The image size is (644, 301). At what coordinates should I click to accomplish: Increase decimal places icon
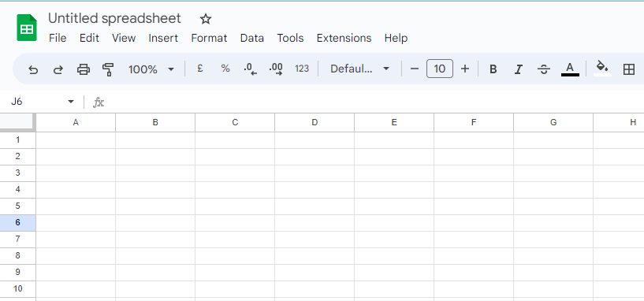tap(276, 69)
